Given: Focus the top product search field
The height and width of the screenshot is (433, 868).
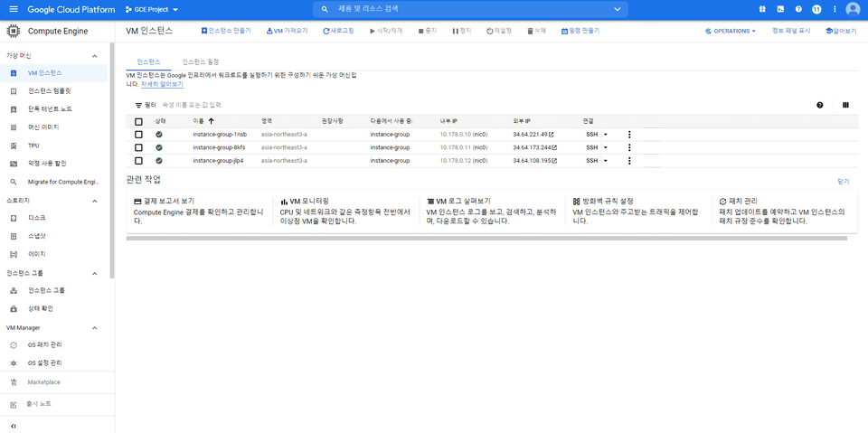Looking at the screenshot, I should (x=470, y=9).
